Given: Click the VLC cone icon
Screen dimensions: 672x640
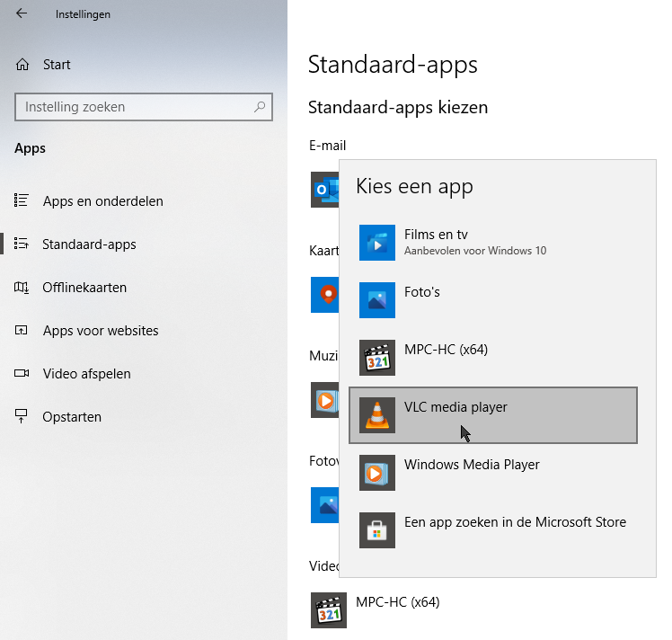Looking at the screenshot, I should 377,415.
